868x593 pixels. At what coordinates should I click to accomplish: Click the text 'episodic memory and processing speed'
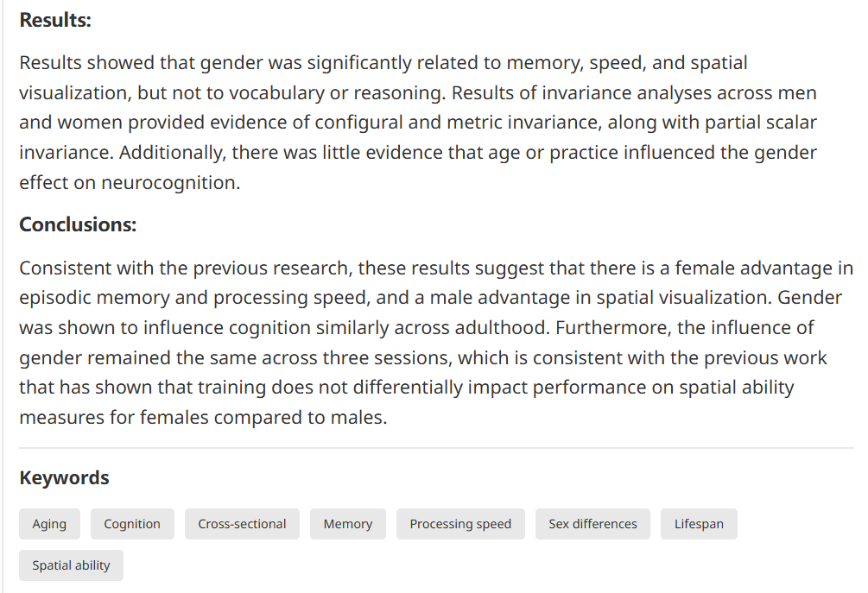point(193,298)
